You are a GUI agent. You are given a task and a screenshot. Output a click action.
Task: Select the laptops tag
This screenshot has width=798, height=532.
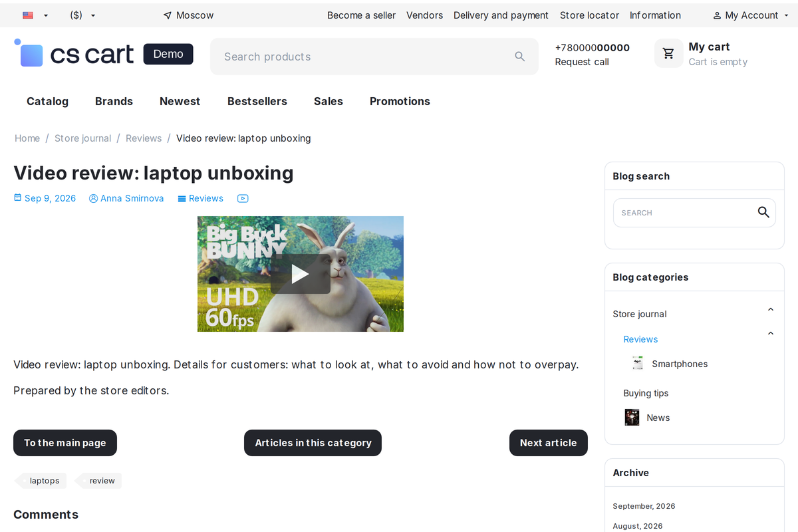(x=41, y=481)
